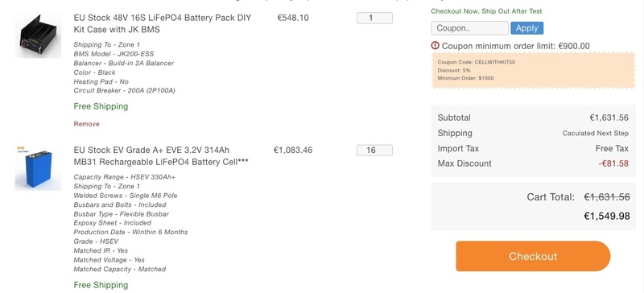Click the blue EVE battery cell thumbnail

point(38,167)
